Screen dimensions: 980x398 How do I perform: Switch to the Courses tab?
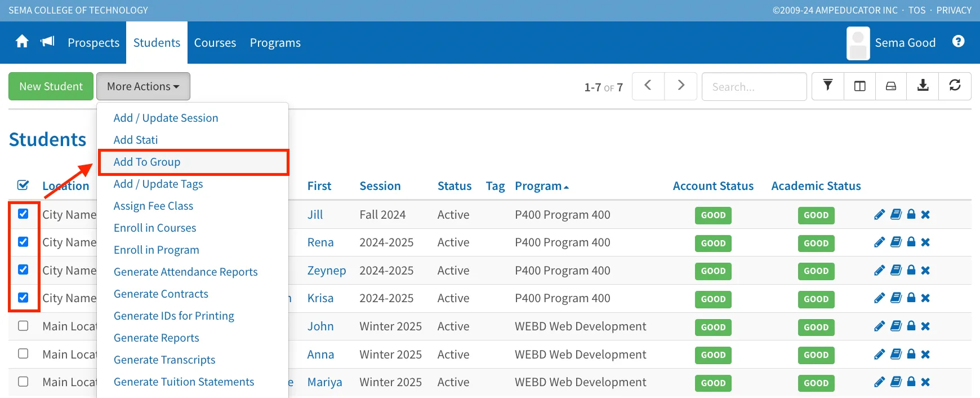[215, 43]
